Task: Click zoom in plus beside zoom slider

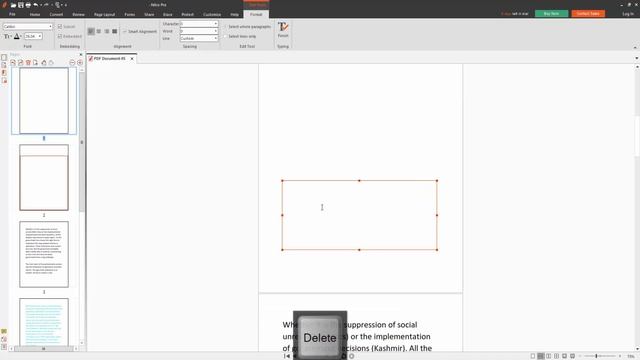Action: coord(620,356)
